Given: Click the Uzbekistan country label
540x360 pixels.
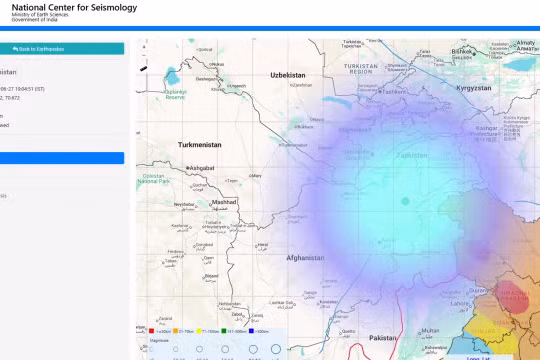Looking at the screenshot, I should point(288,75).
